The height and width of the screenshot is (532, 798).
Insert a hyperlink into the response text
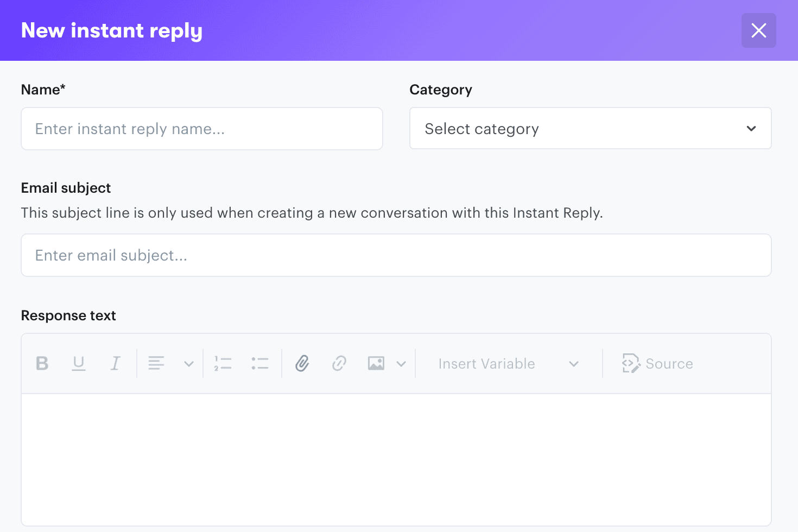coord(339,363)
